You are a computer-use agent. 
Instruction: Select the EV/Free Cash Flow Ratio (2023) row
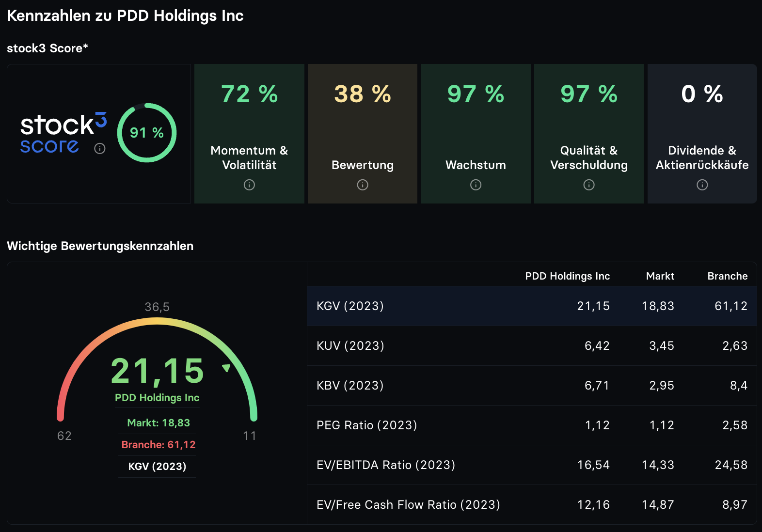coord(532,504)
